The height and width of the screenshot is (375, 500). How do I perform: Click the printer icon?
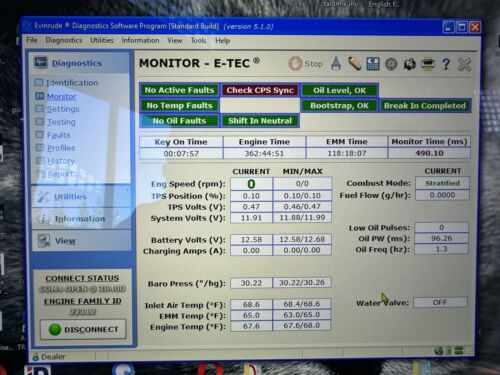tap(428, 64)
